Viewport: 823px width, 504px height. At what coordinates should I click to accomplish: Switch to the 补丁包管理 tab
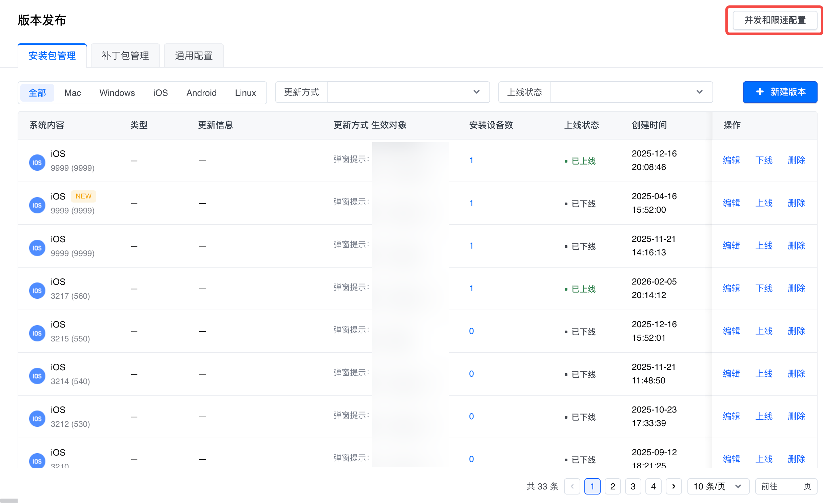[125, 56]
